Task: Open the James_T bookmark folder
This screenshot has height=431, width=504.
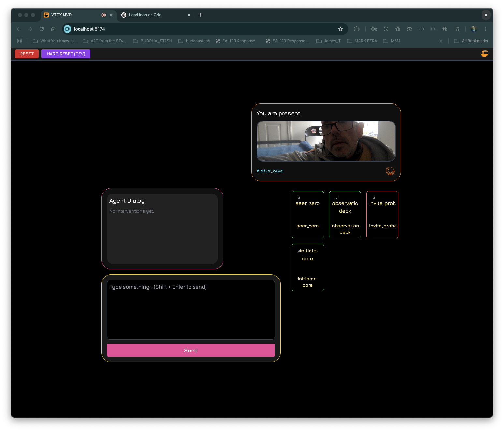Action: 328,41
